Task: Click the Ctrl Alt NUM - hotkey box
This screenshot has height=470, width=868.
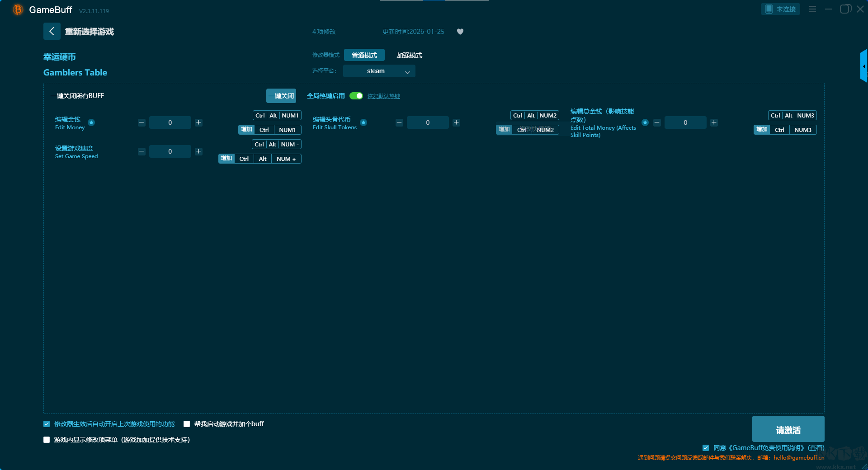Action: (277, 144)
